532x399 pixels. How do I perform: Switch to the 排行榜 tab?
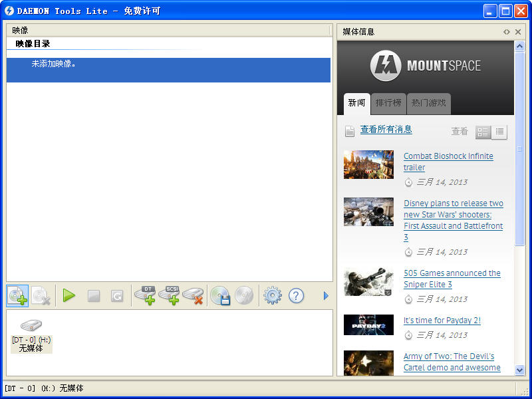[x=388, y=104]
